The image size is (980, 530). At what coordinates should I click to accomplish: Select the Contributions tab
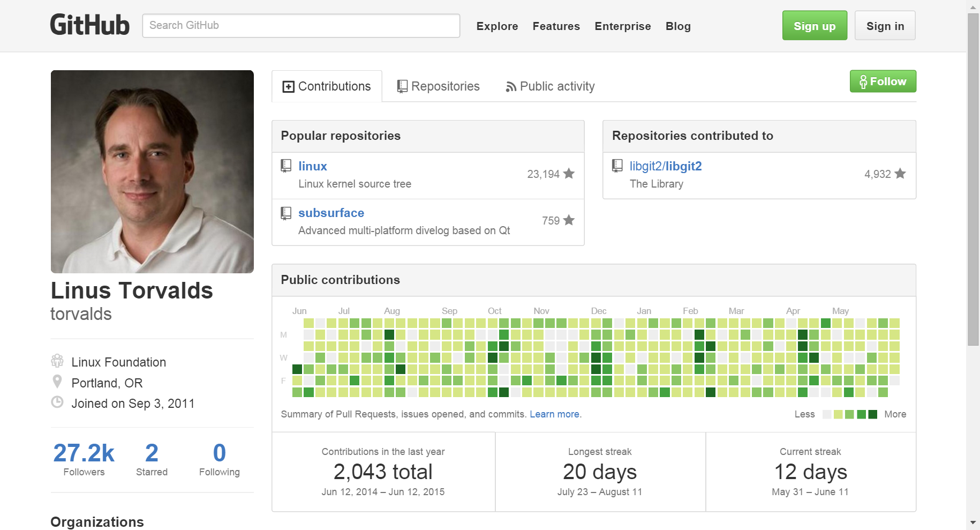coord(327,86)
